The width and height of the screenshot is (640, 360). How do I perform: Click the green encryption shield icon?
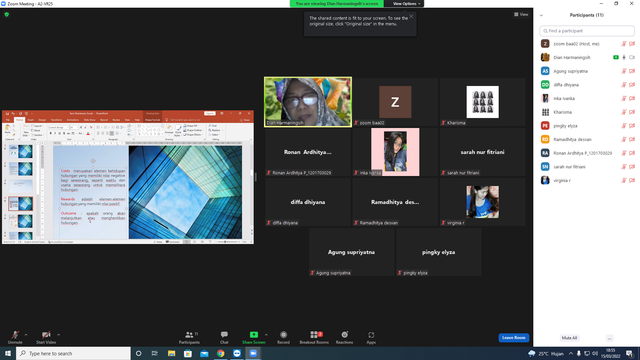point(7,14)
